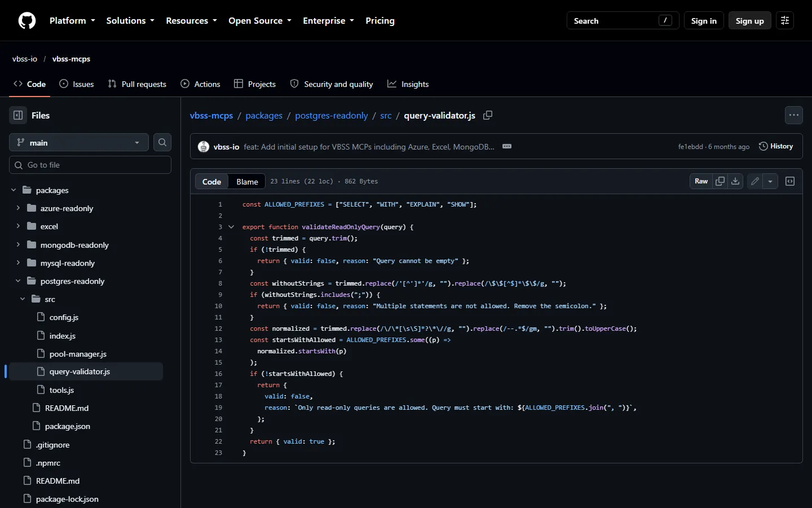
Task: Open the GitHub homepage logo
Action: 27,21
